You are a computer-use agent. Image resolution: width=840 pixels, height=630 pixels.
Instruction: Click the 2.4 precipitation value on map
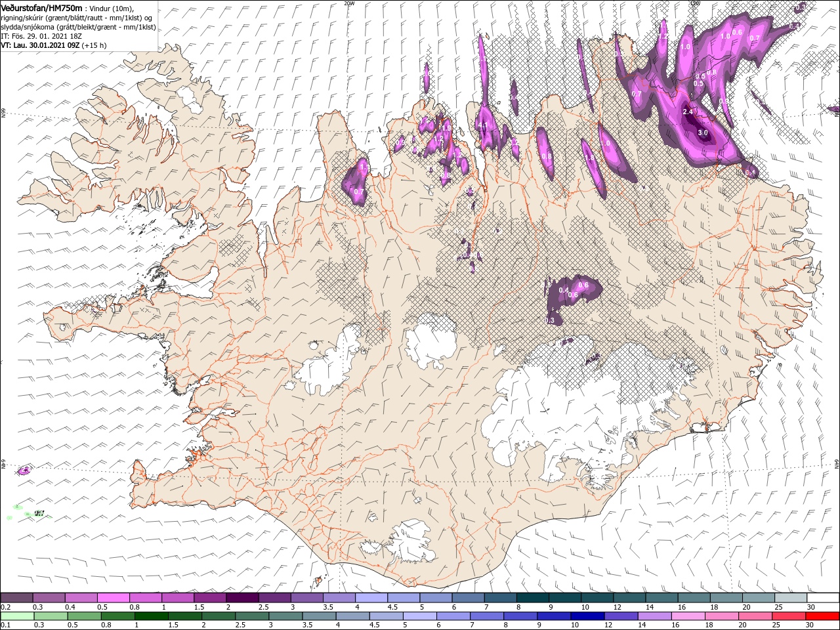click(688, 112)
